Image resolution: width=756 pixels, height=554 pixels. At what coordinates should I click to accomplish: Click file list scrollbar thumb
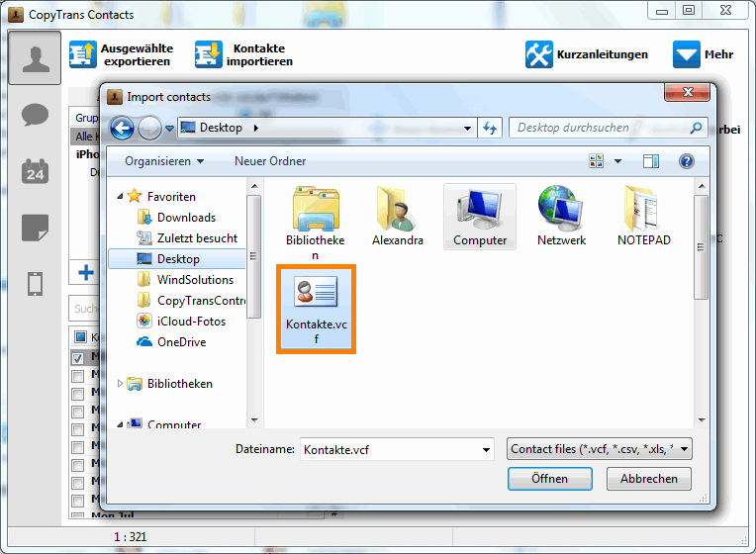point(701,247)
